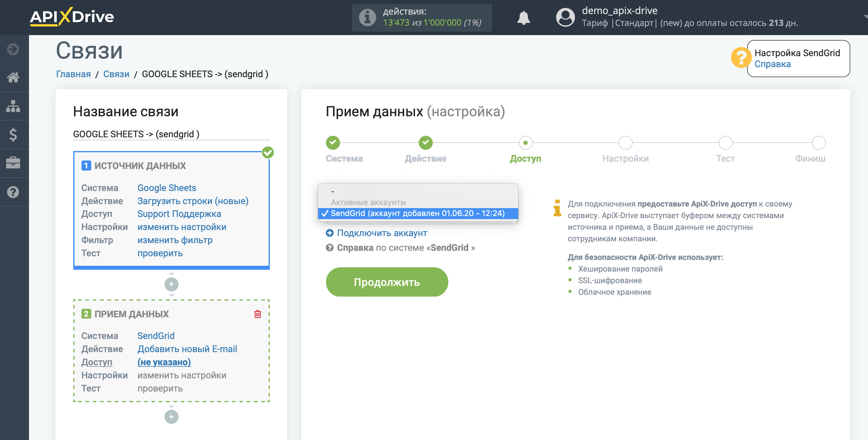Choose the empty dash option
The height and width of the screenshot is (440, 868).
pyautogui.click(x=418, y=191)
